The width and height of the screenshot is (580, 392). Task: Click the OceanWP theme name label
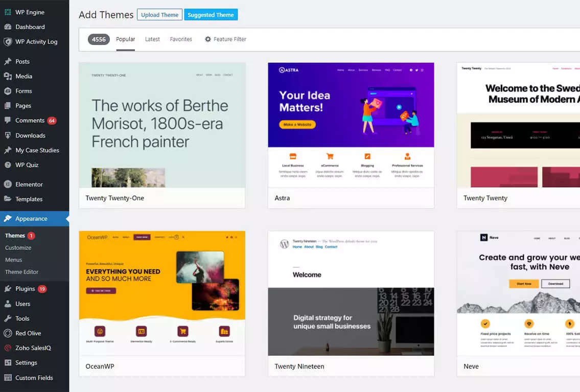pos(100,366)
